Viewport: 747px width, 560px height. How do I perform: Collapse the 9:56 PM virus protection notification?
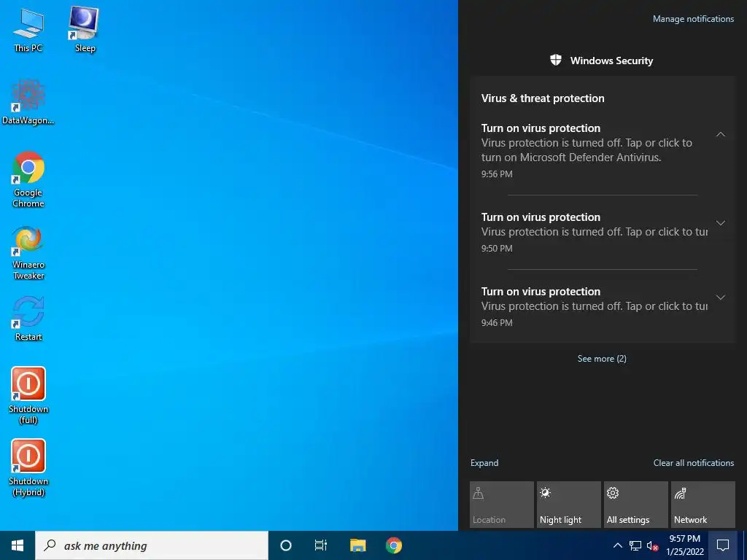coord(721,135)
